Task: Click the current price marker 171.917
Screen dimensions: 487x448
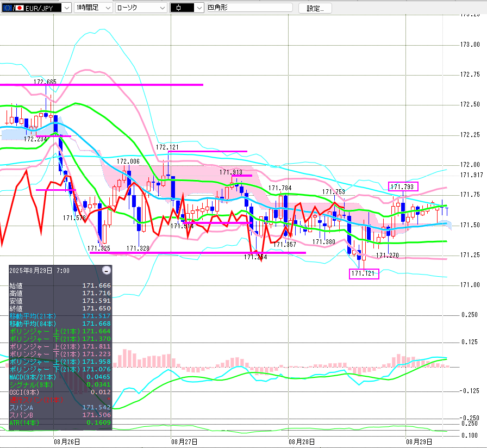Action: tap(471, 175)
